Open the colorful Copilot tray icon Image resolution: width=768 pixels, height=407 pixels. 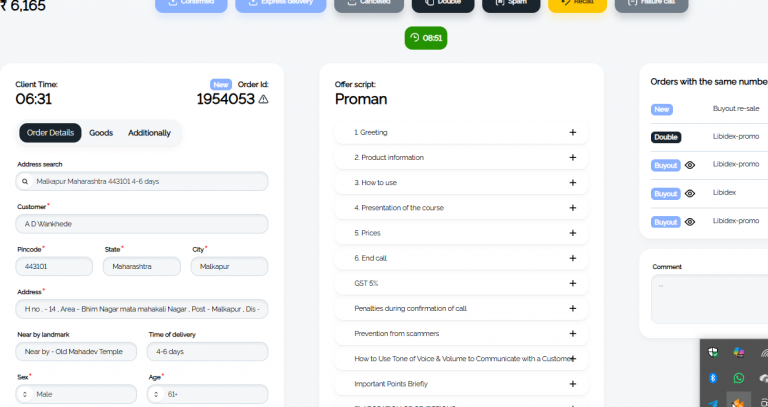tap(739, 352)
